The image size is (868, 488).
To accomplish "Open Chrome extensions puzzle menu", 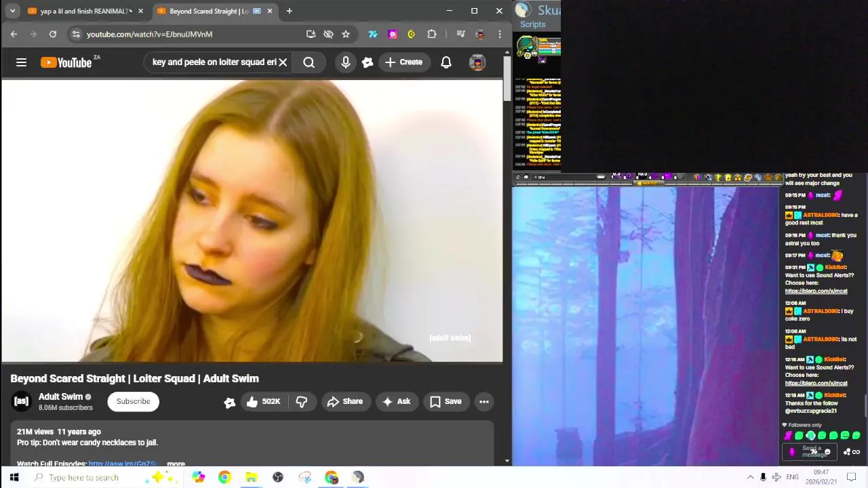I will pos(431,34).
